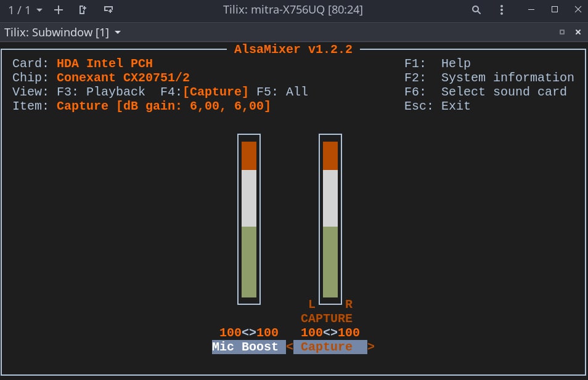Open the three-dot menu in title bar

(x=501, y=10)
